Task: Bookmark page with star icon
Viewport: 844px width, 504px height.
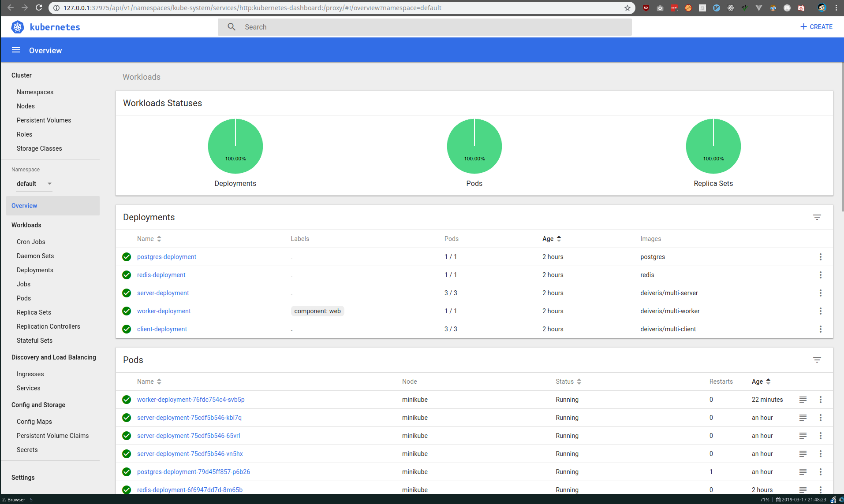Action: (627, 8)
